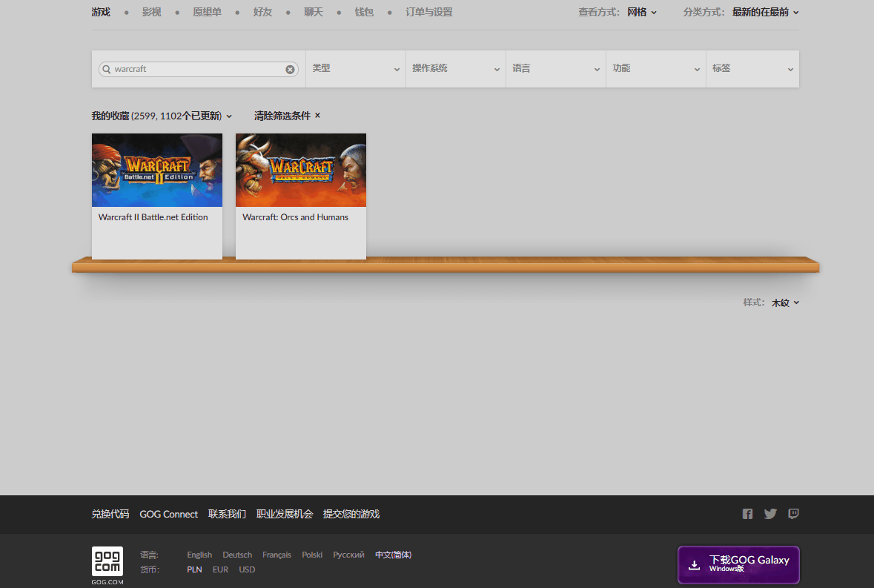Screen dimensions: 874x588
Task: Click the GOG.com logo
Action: coord(107,565)
